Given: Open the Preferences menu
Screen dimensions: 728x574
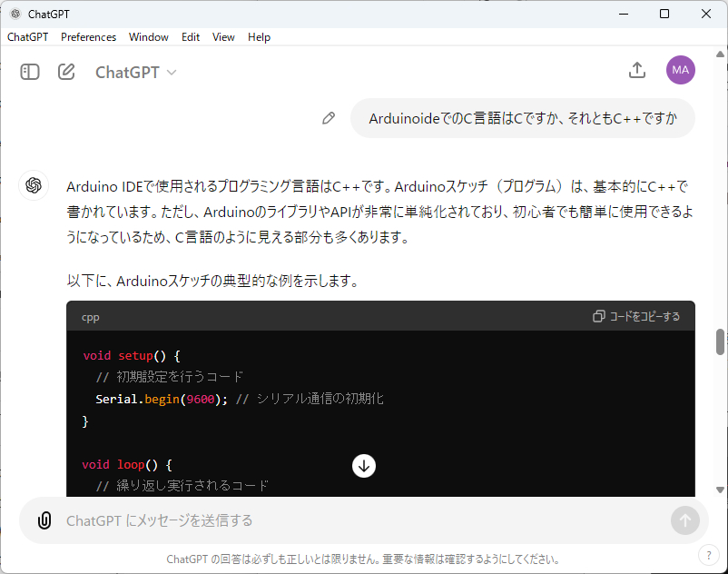Looking at the screenshot, I should (88, 37).
